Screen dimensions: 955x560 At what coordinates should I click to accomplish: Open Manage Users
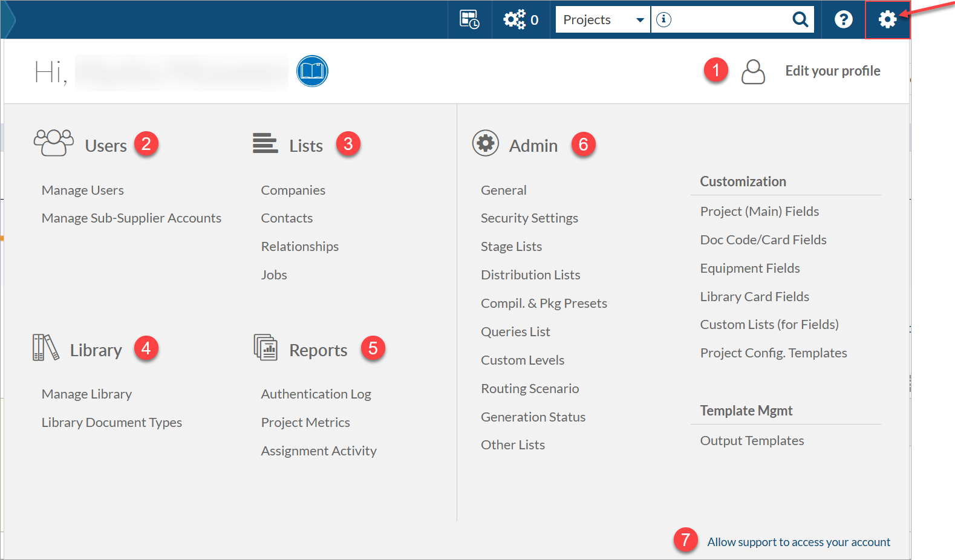pos(83,190)
